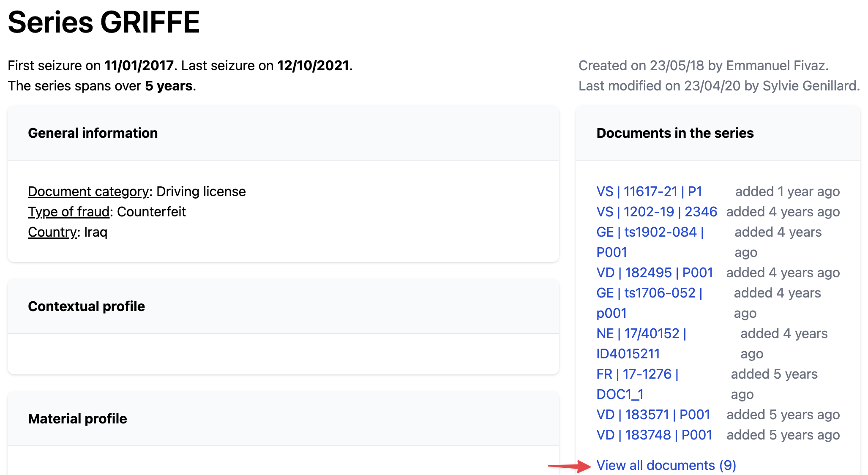Open document VS | 11617-21 | P1
This screenshot has width=868, height=475.
pyautogui.click(x=649, y=191)
